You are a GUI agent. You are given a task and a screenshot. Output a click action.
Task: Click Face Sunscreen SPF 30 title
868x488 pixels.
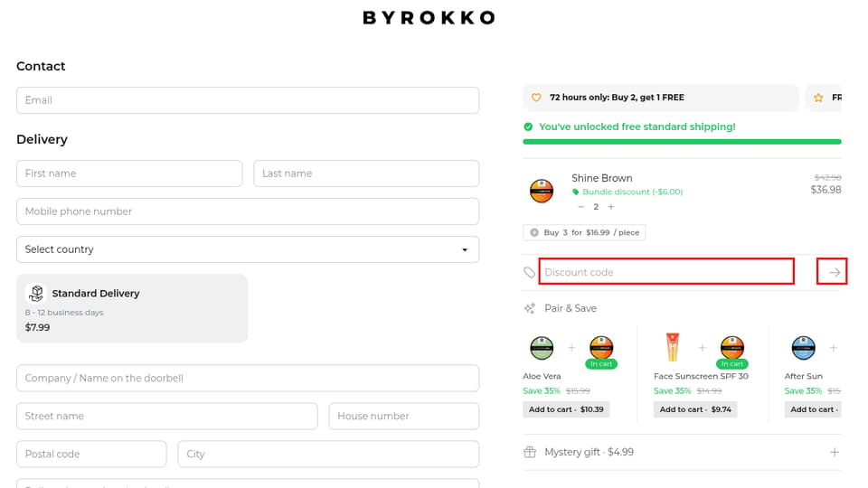click(x=701, y=376)
